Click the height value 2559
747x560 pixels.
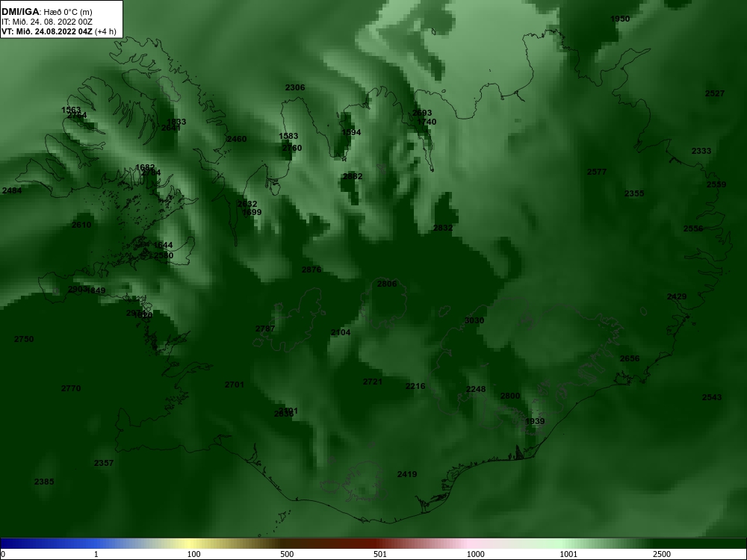click(x=716, y=184)
